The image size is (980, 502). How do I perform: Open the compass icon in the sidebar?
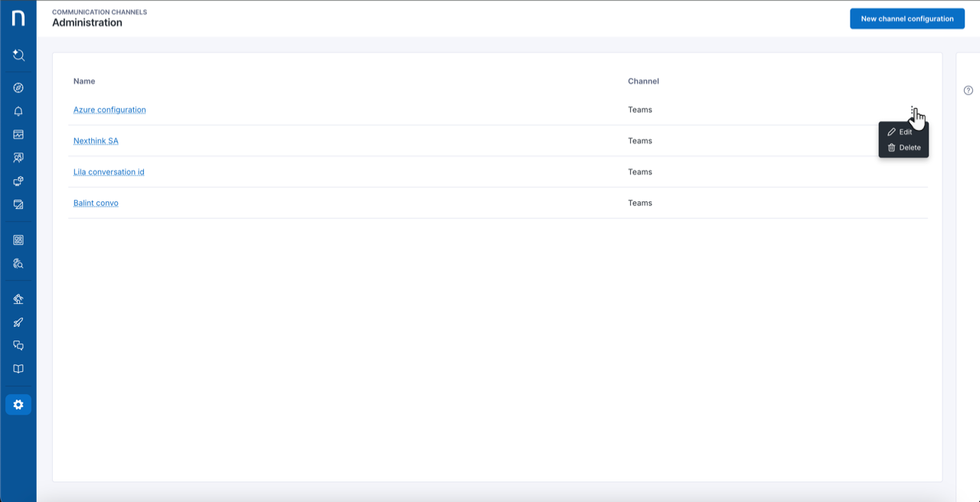point(18,88)
